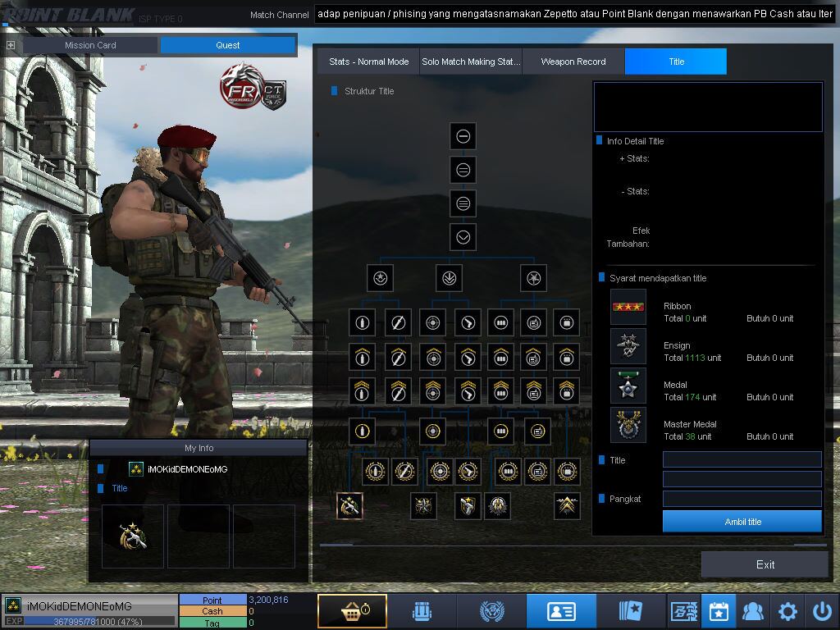Click the Medal requirement icon
This screenshot has height=630, width=840.
coord(628,386)
